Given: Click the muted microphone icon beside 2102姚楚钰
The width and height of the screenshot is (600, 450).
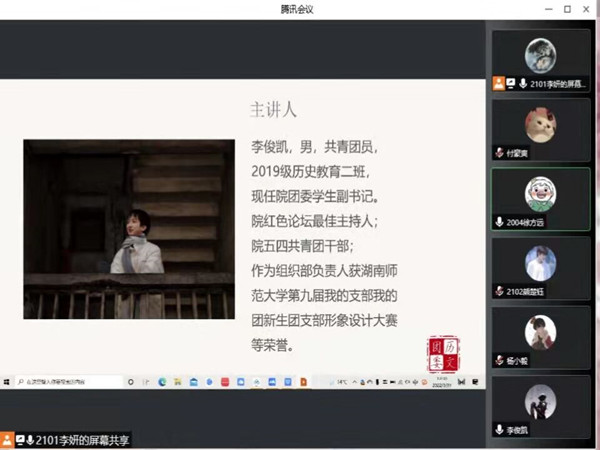Looking at the screenshot, I should point(499,291).
